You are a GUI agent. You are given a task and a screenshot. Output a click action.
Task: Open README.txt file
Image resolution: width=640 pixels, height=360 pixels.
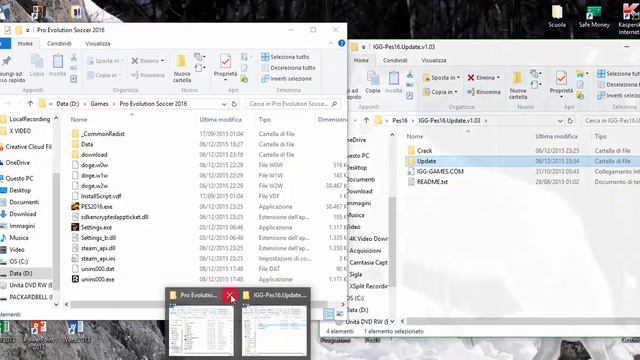coord(432,182)
